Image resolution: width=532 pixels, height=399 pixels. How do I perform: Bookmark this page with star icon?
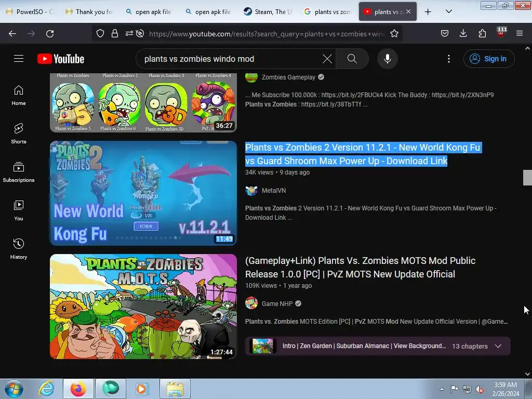[x=394, y=33]
